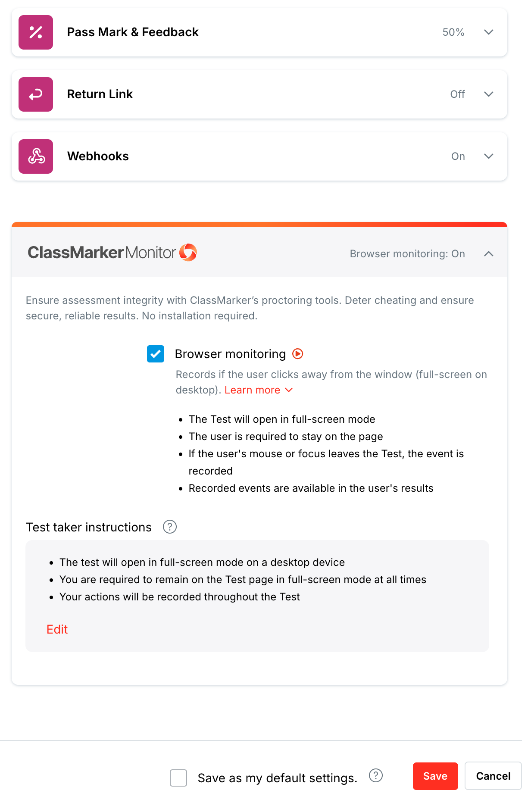Play the Browser monitoring video icon
The width and height of the screenshot is (531, 812).
click(x=297, y=354)
